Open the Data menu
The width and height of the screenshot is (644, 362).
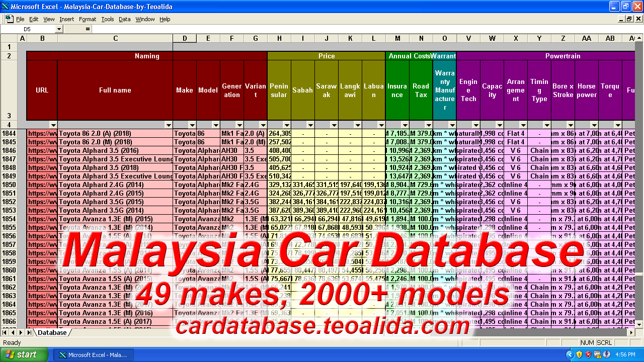pos(125,19)
